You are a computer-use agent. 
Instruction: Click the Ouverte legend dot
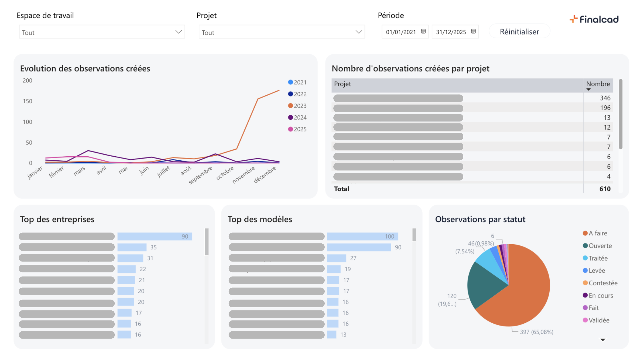coord(585,246)
